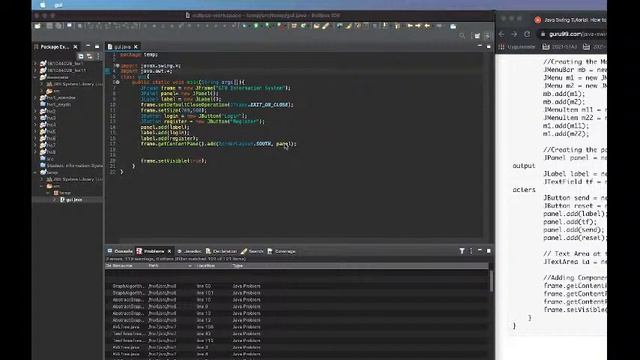Click the Apps grid icon in bookmarks bar
The height and width of the screenshot is (360, 640).
click(502, 47)
